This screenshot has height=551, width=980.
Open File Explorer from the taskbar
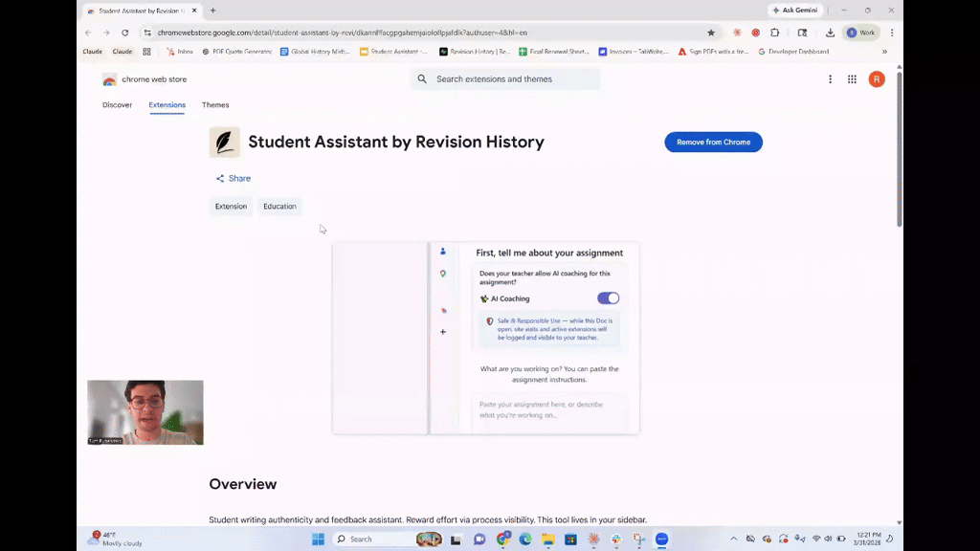point(548,539)
